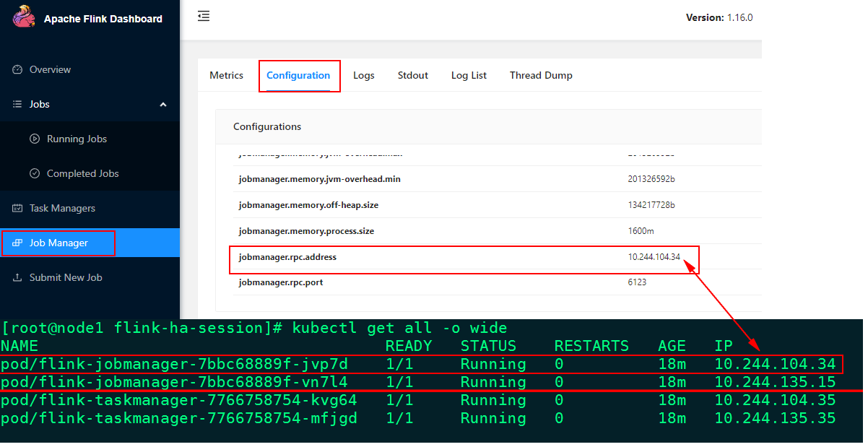This screenshot has height=447, width=868.
Task: Click the AGE column header in terminal
Action: [x=672, y=346]
